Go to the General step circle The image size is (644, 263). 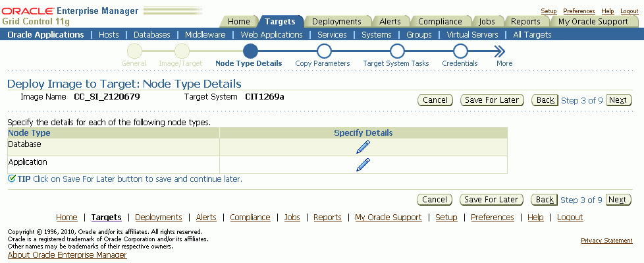tap(134, 51)
